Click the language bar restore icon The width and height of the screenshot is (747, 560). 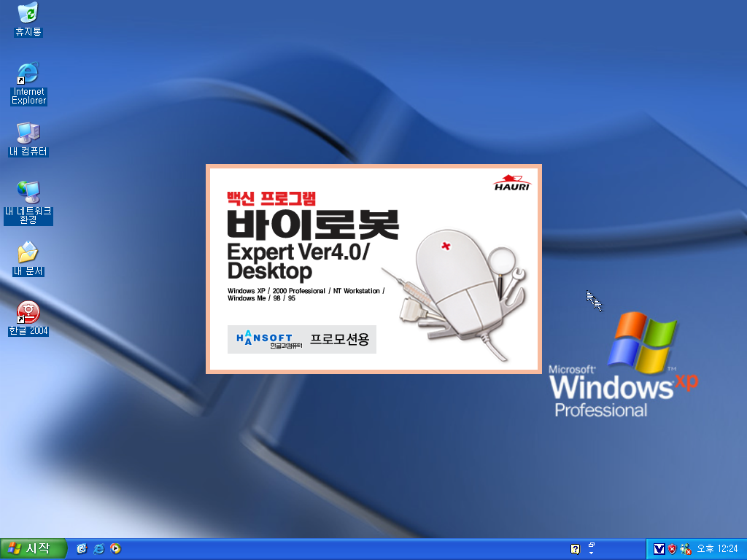coord(592,545)
